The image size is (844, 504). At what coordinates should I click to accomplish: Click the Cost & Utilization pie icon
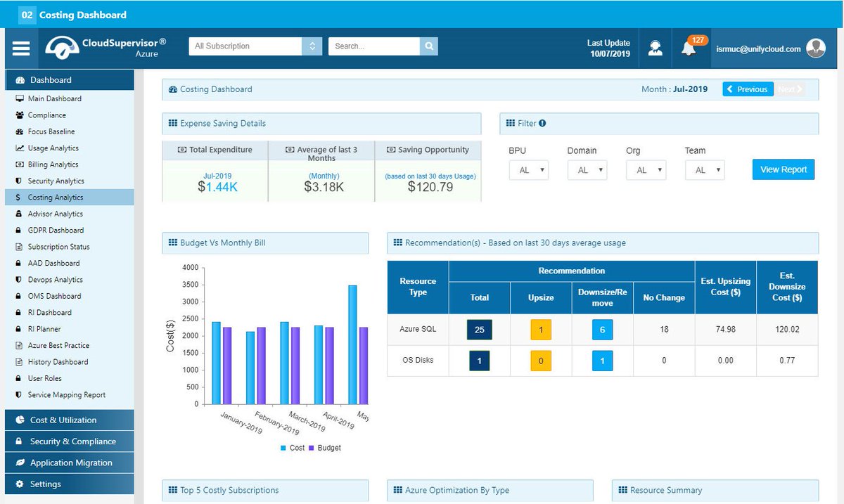(20, 420)
